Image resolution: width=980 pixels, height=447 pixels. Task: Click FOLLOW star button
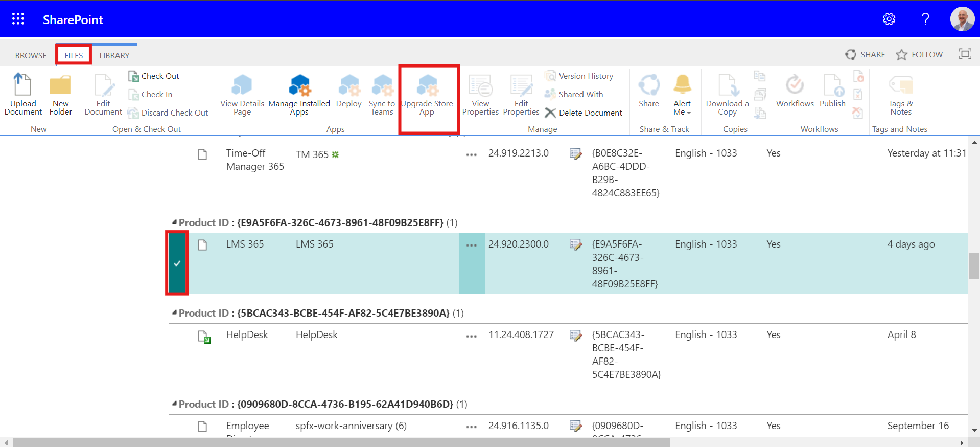point(919,54)
